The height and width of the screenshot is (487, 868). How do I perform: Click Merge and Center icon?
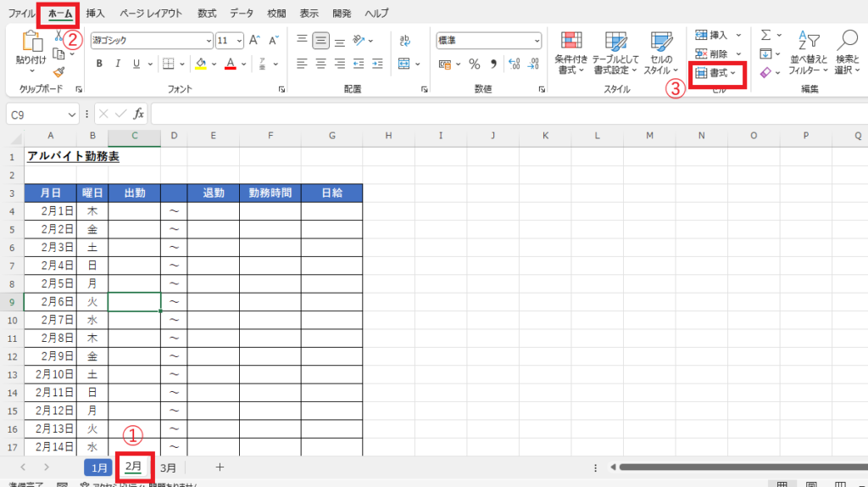coord(404,64)
